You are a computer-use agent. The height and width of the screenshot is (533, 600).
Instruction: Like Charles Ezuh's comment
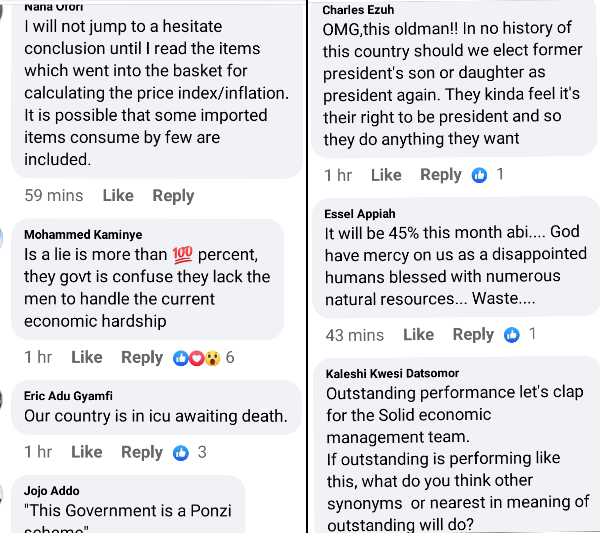click(386, 175)
